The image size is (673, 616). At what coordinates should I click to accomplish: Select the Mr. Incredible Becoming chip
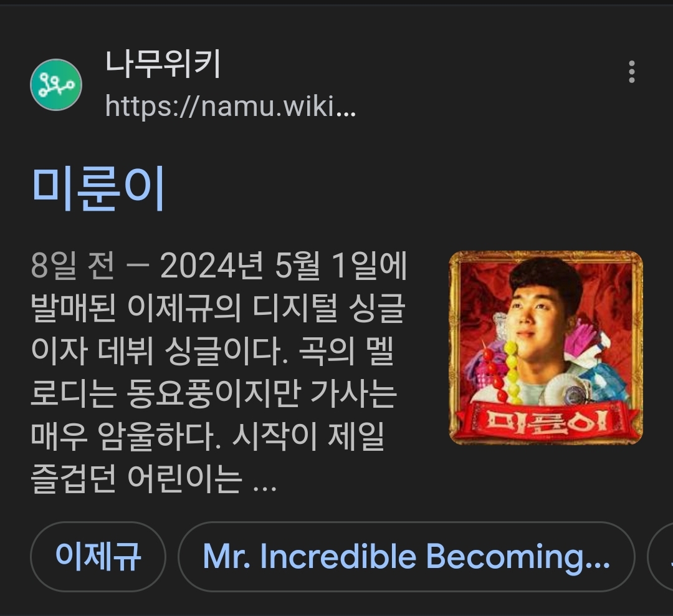pos(406,557)
